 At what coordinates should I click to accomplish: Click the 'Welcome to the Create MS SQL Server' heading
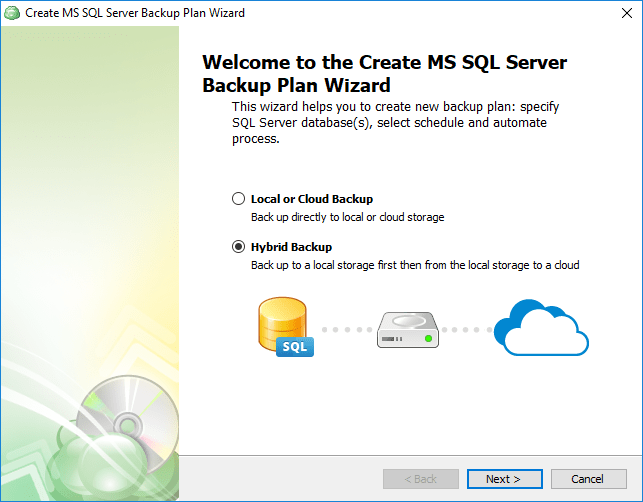384,74
